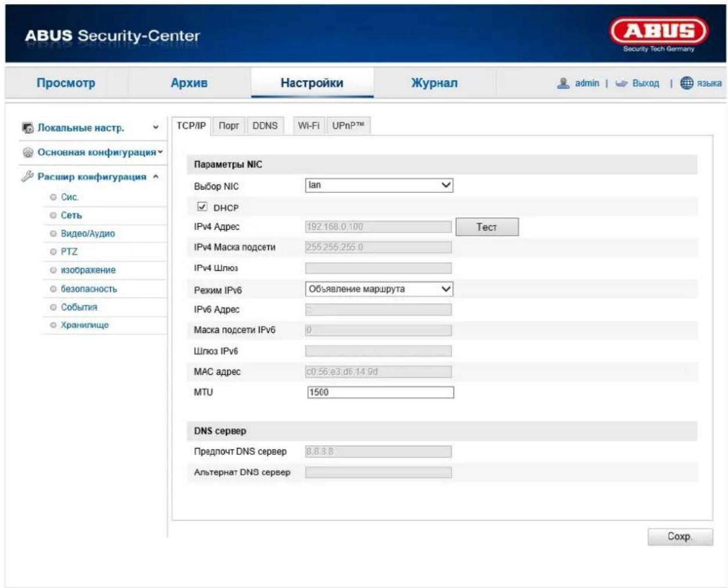Click the Альтернат DNS сервер field

(379, 472)
